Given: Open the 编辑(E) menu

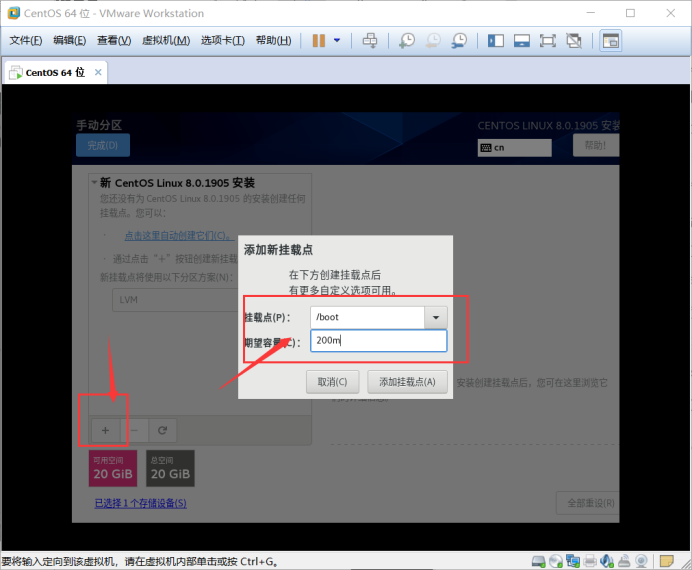Looking at the screenshot, I should point(70,41).
